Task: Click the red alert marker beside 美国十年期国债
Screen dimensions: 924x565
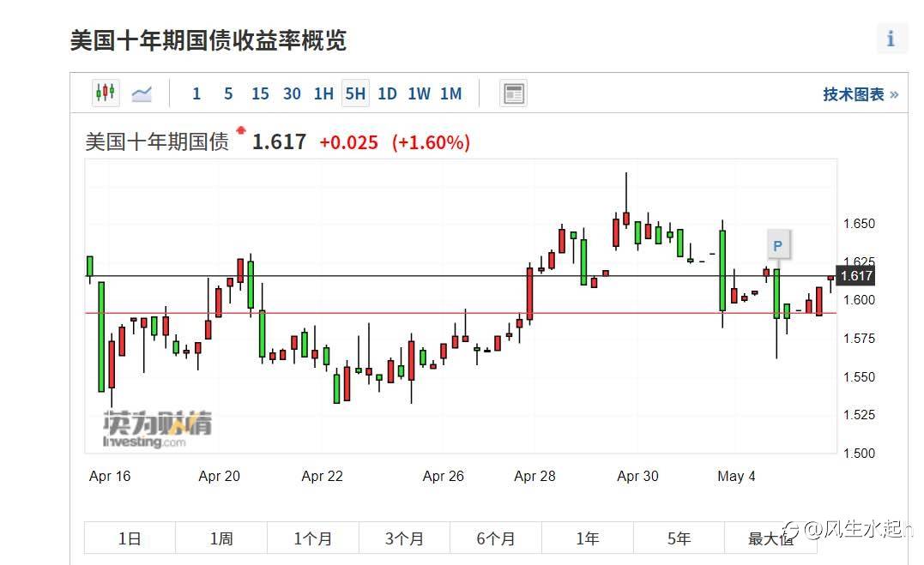Action: coord(241,130)
